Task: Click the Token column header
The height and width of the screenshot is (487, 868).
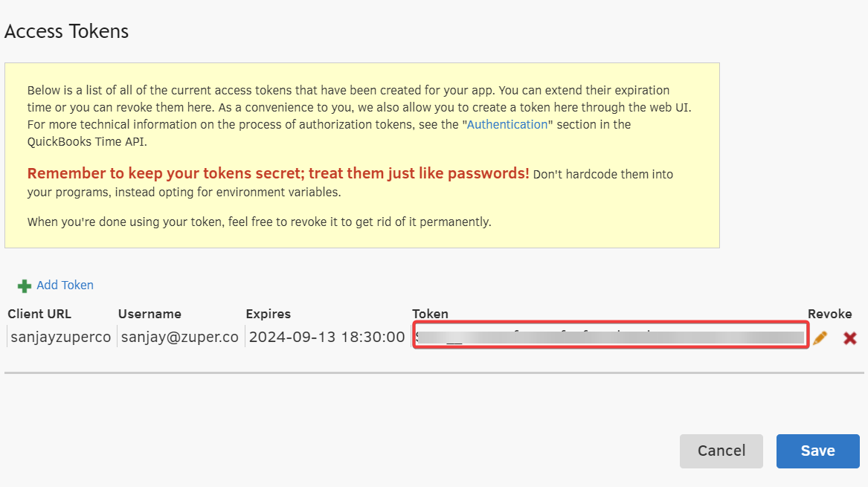Action: pos(431,314)
